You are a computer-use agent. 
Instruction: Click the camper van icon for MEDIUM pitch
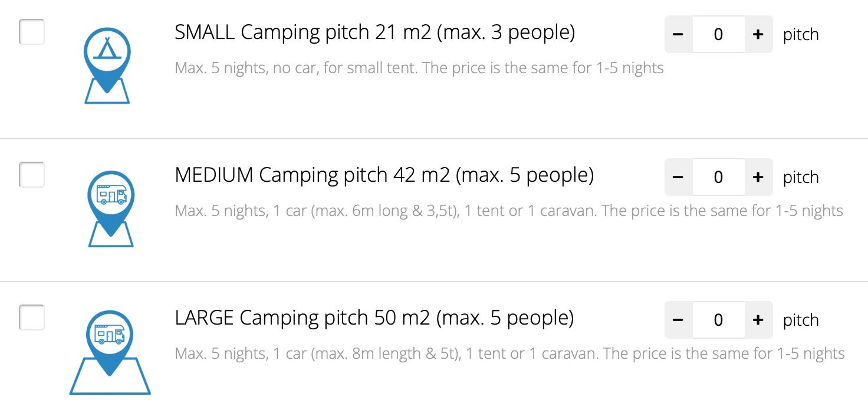coord(111,208)
